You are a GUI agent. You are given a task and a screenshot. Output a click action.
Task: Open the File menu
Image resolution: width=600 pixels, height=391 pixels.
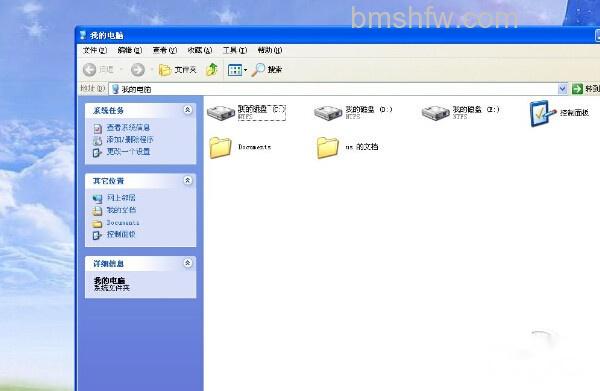[x=95, y=50]
